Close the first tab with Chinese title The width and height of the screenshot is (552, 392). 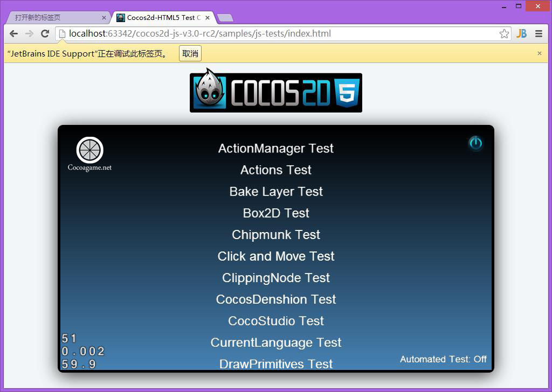coord(104,18)
